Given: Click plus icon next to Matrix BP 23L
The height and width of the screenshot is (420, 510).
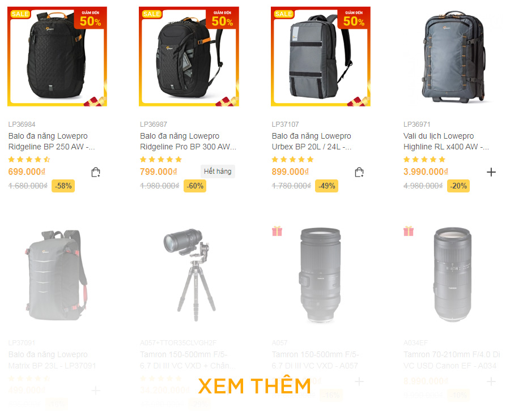Looking at the screenshot, I should 96,390.
